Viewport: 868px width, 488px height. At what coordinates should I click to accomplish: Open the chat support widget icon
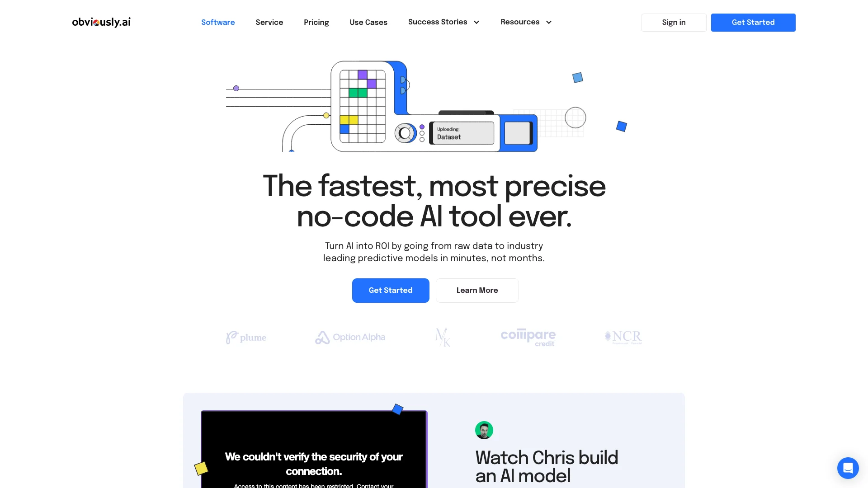pos(848,468)
